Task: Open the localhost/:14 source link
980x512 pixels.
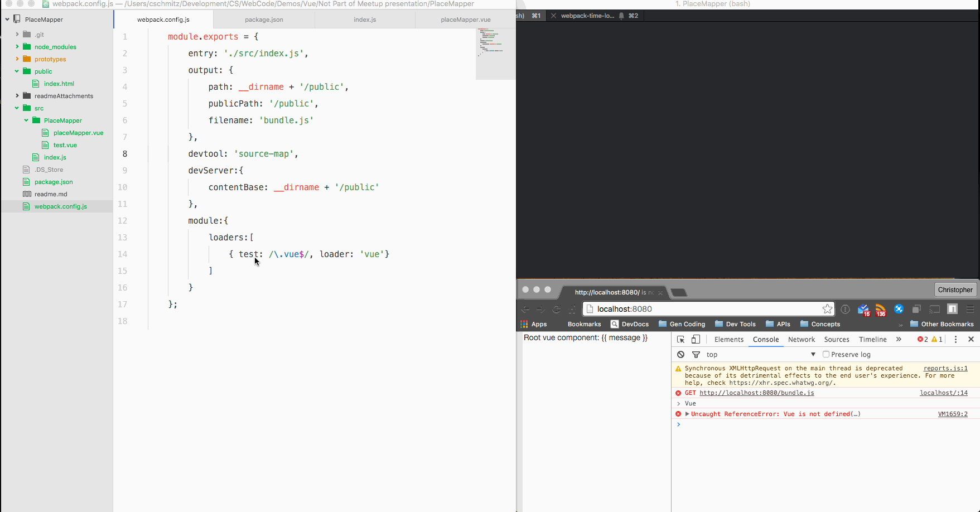Action: click(x=944, y=393)
